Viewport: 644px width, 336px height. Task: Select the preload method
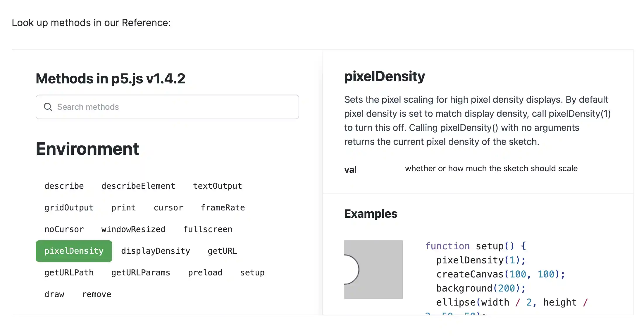pyautogui.click(x=205, y=272)
